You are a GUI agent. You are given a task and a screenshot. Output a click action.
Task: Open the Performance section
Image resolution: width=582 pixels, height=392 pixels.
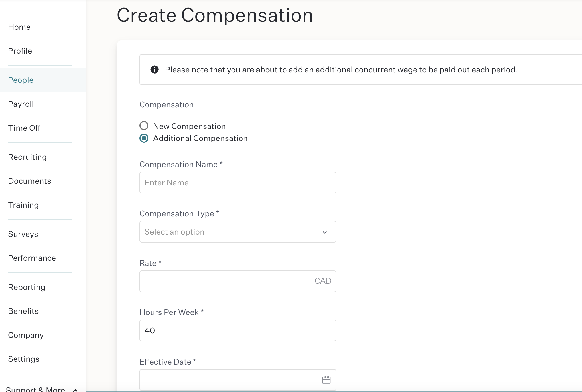pyautogui.click(x=32, y=258)
